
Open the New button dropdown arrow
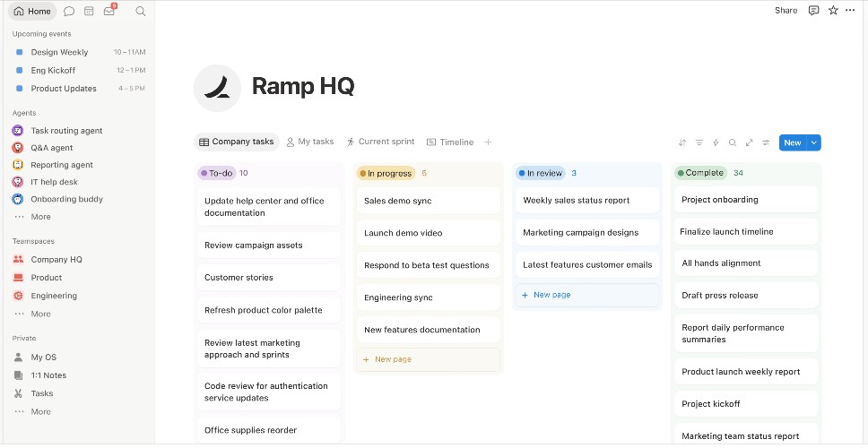tap(814, 142)
